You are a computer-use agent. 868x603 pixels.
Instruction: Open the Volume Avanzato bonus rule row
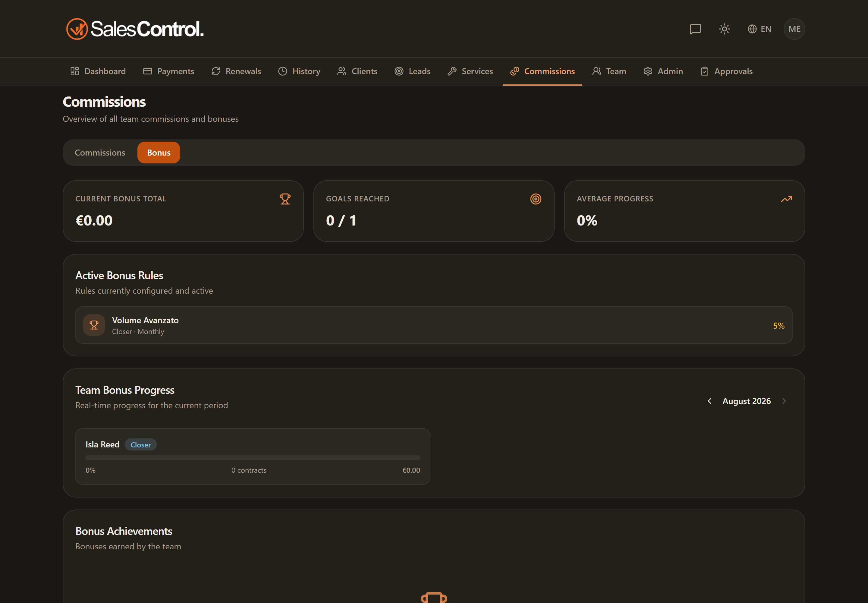434,325
